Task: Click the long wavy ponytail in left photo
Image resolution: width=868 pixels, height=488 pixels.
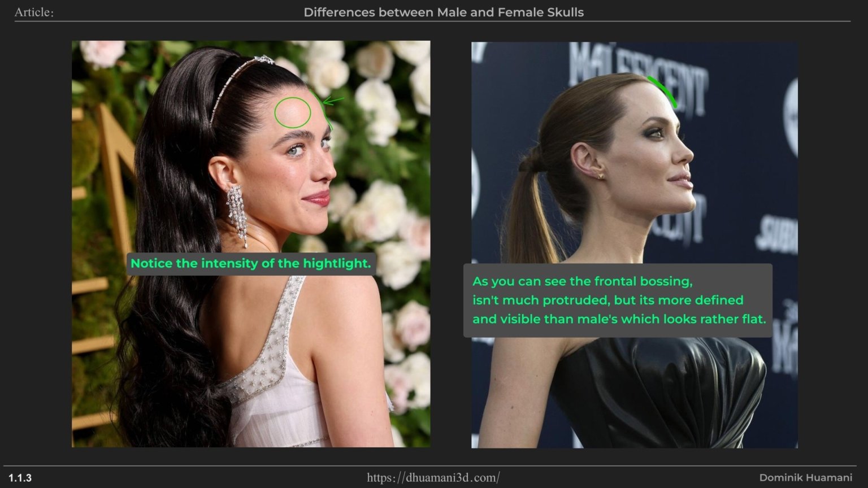Action: click(x=170, y=311)
